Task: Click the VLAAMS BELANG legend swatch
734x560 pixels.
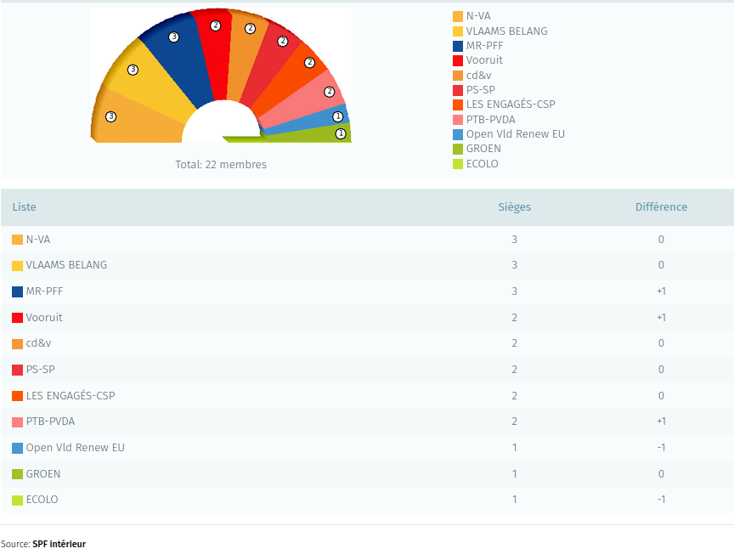Action: pos(458,31)
